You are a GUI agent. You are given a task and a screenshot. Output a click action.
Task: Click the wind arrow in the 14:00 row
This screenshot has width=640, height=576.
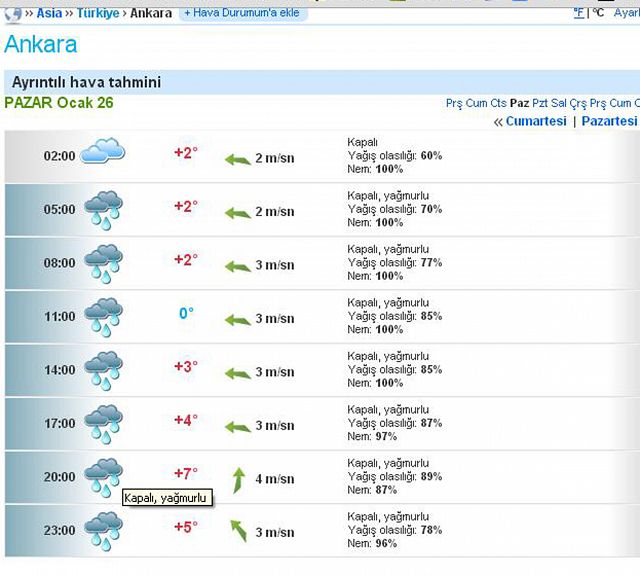tap(237, 372)
